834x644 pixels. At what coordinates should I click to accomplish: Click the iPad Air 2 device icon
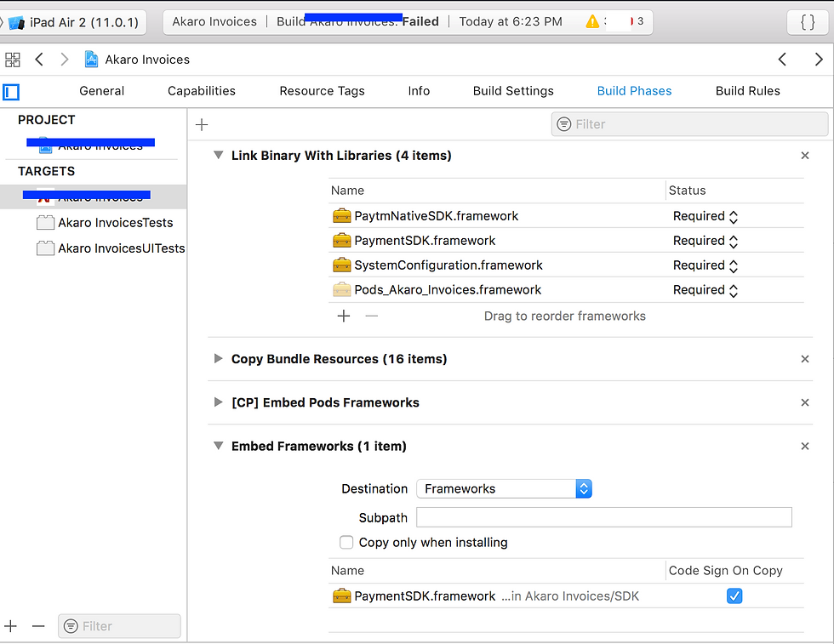(16, 23)
